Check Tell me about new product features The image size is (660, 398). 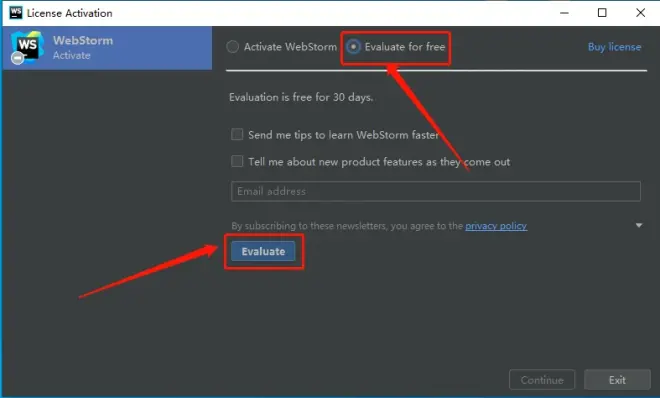pos(237,161)
